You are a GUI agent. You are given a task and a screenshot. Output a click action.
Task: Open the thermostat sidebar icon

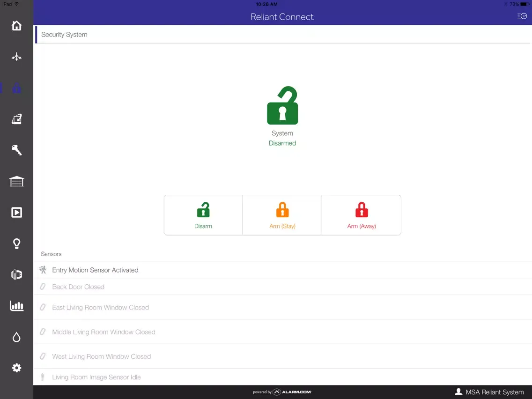(x=16, y=274)
